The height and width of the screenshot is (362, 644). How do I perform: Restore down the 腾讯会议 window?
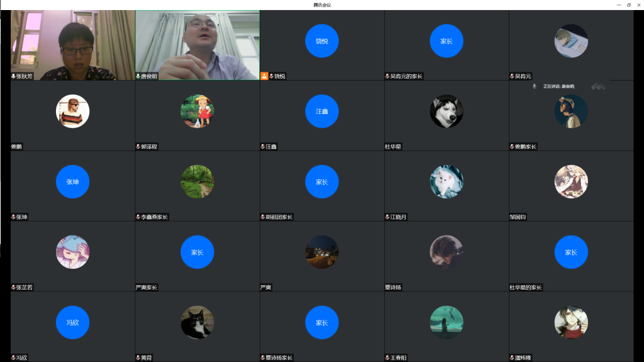(628, 4)
